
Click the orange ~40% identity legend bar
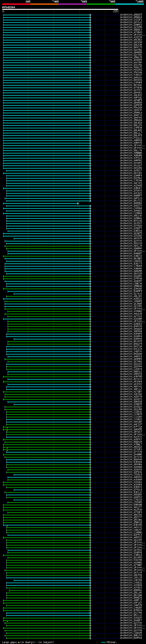point(45,4)
